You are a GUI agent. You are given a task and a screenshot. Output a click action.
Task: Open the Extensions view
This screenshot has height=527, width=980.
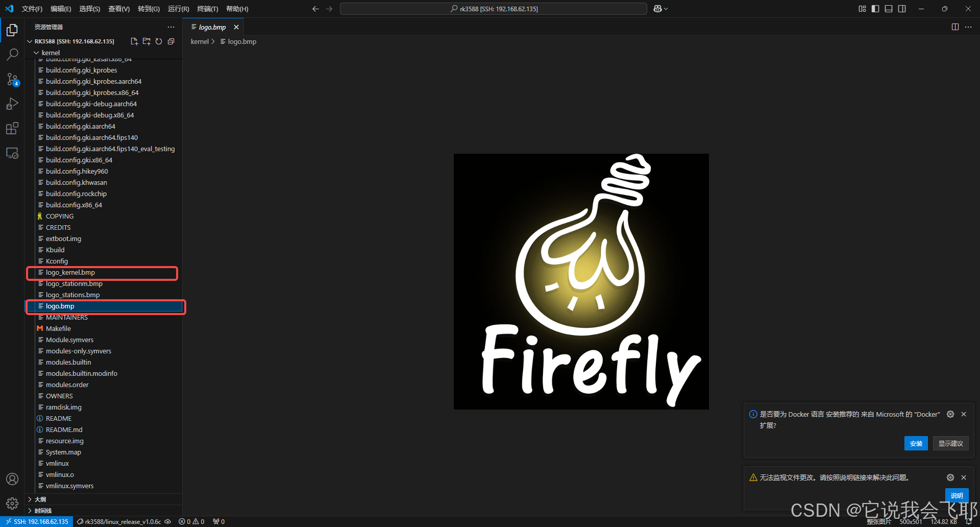[x=12, y=128]
